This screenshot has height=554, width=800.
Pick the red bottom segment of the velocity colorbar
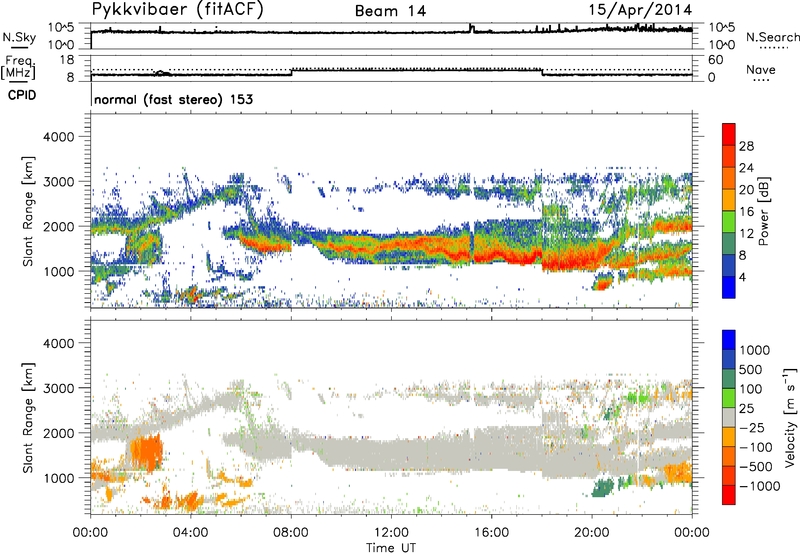pos(729,495)
